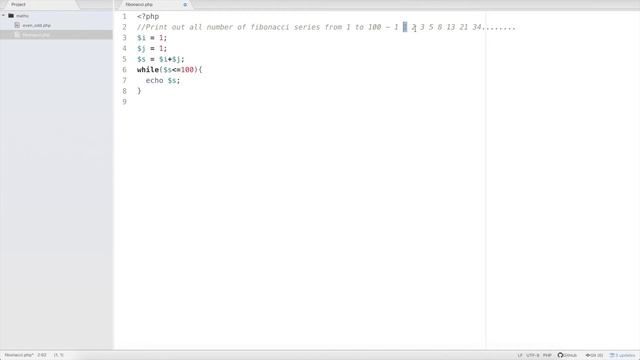Click line number 6 in gutter
Image resolution: width=640 pixels, height=360 pixels.
[x=124, y=70]
